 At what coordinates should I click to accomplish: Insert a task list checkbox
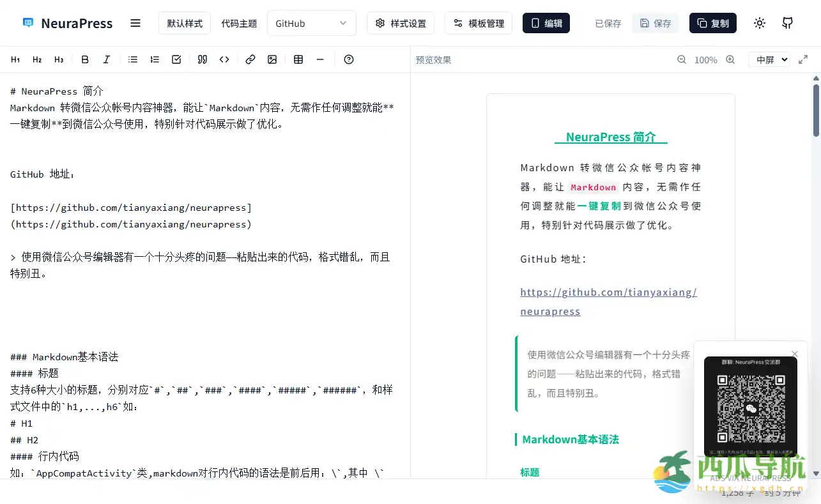click(176, 59)
